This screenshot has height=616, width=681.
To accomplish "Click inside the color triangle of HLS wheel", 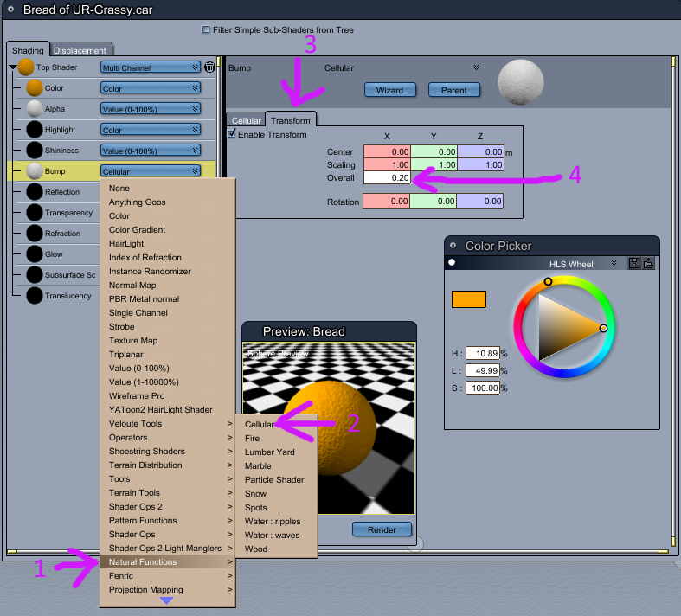I will (x=562, y=328).
